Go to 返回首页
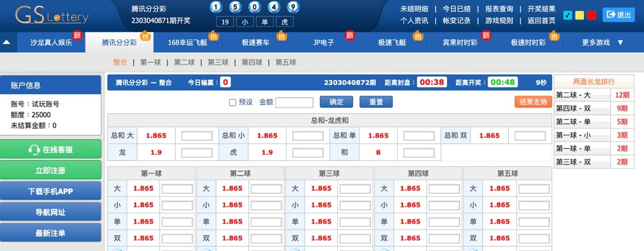Screen dimensions: 644x251 [542, 20]
